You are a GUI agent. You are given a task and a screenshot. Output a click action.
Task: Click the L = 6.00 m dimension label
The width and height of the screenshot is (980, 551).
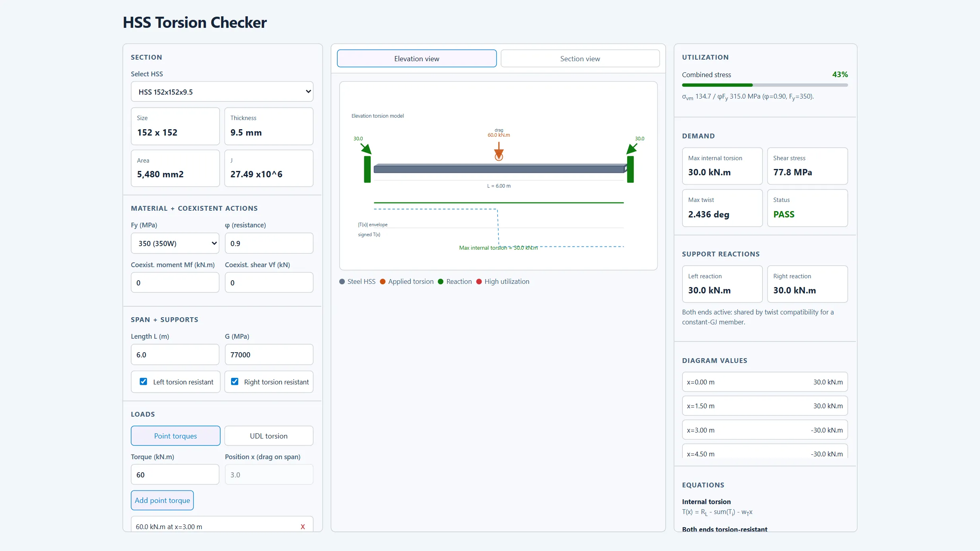[x=499, y=186]
